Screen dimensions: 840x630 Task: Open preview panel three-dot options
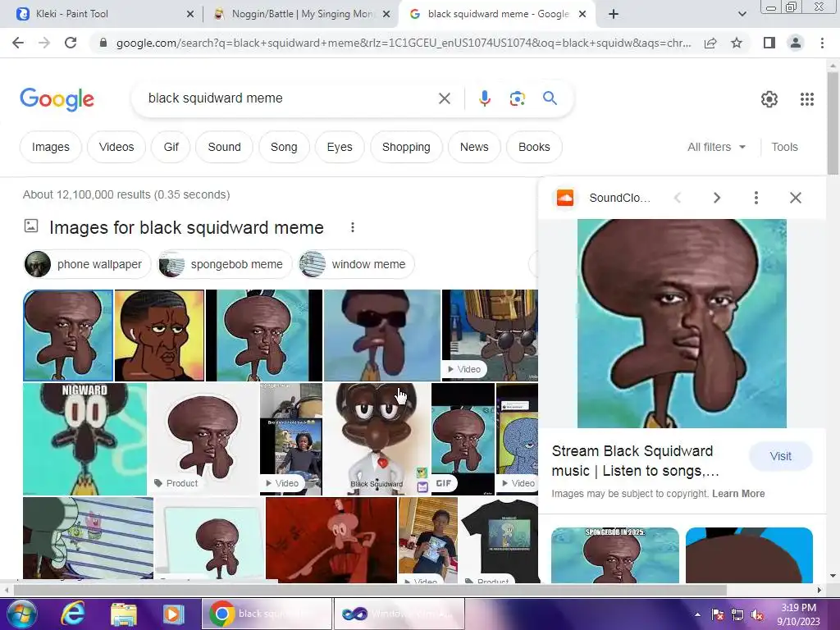[x=756, y=198]
